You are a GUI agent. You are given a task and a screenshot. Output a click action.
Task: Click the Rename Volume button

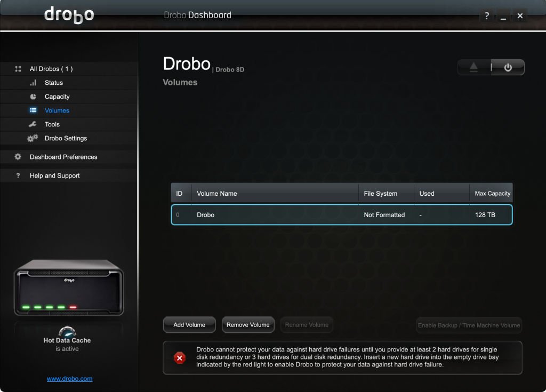click(307, 325)
